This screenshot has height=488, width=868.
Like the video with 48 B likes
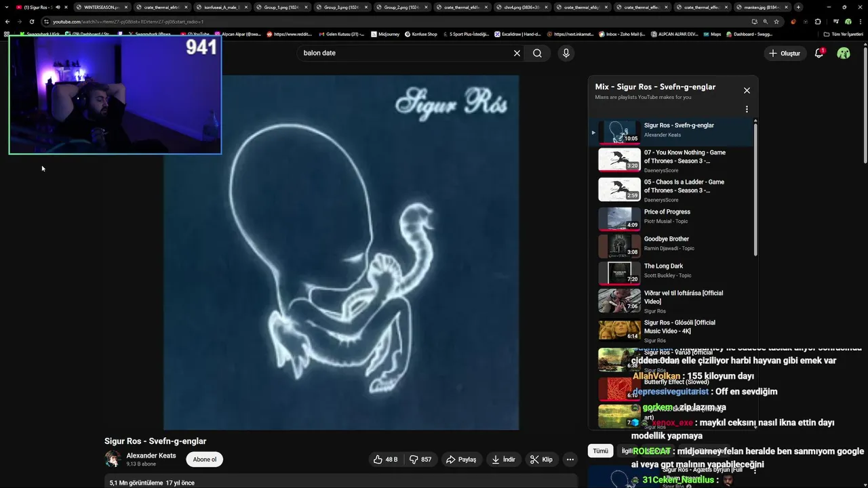pyautogui.click(x=385, y=460)
